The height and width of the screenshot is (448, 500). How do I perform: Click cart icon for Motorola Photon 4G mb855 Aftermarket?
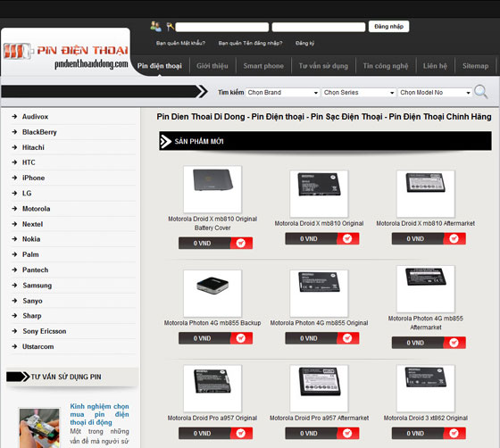454,343
